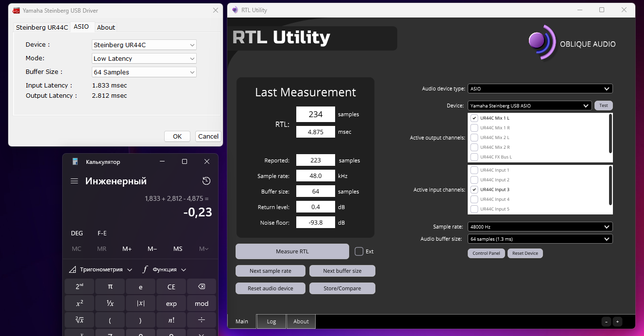The image size is (644, 336).
Task: Click the pi constant key
Action: point(110,287)
